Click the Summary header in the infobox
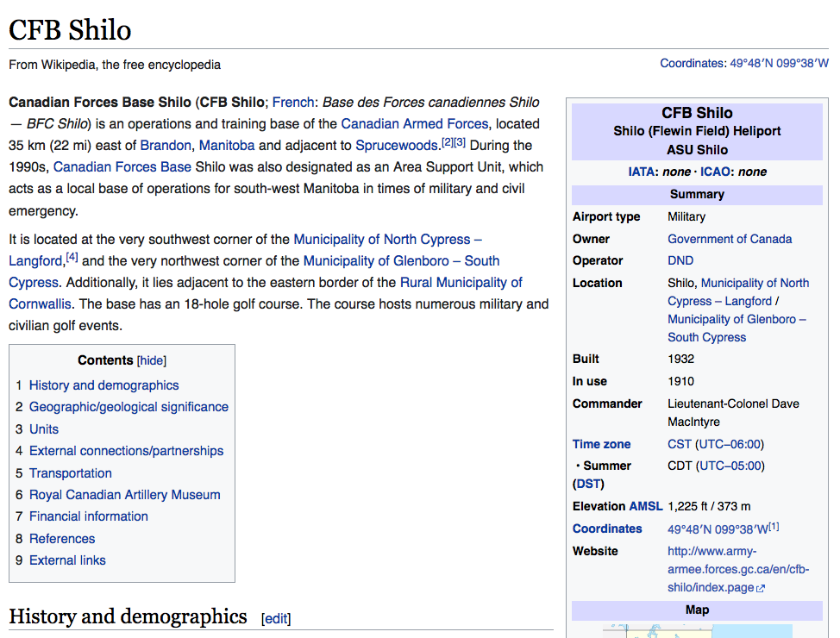Viewport: 840px width, 638px height. [697, 195]
